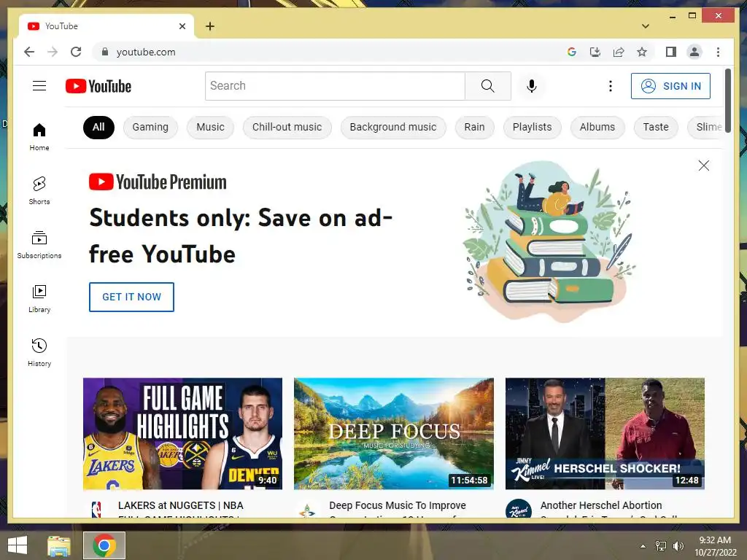Open File Explorer on taskbar
The height and width of the screenshot is (560, 747).
(x=59, y=545)
